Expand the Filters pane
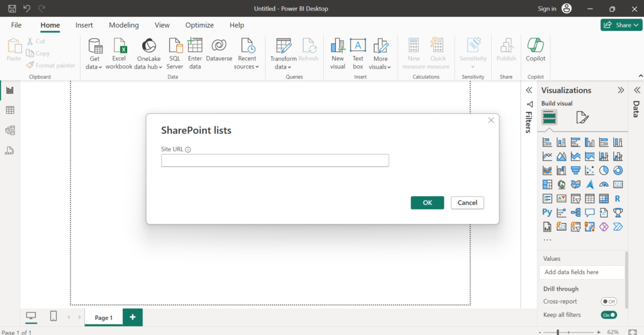This screenshot has height=335, width=644. 529,91
